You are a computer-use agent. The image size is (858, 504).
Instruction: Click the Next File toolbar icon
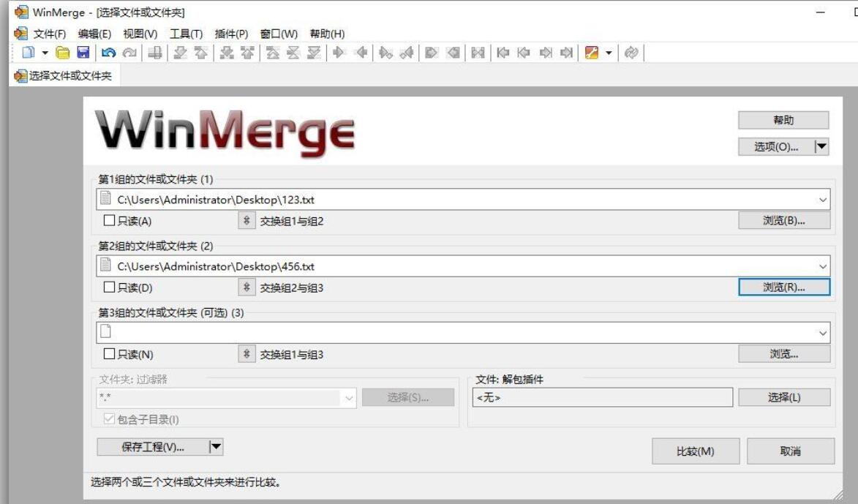click(546, 53)
